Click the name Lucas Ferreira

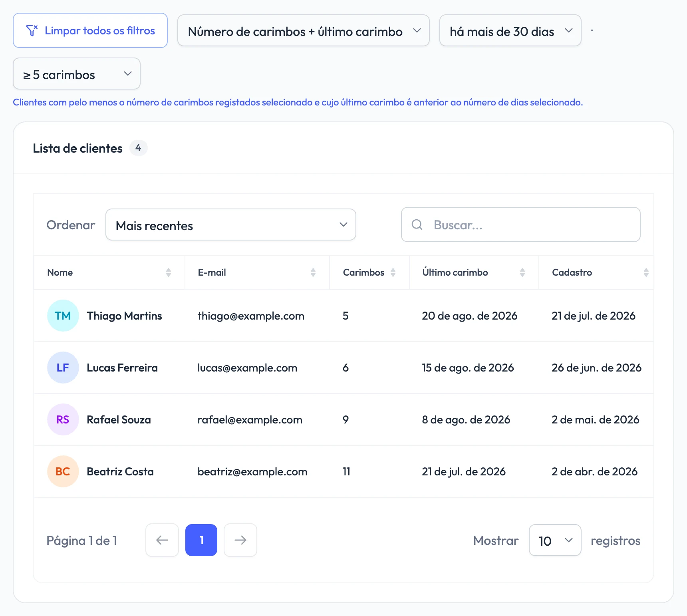tap(122, 368)
